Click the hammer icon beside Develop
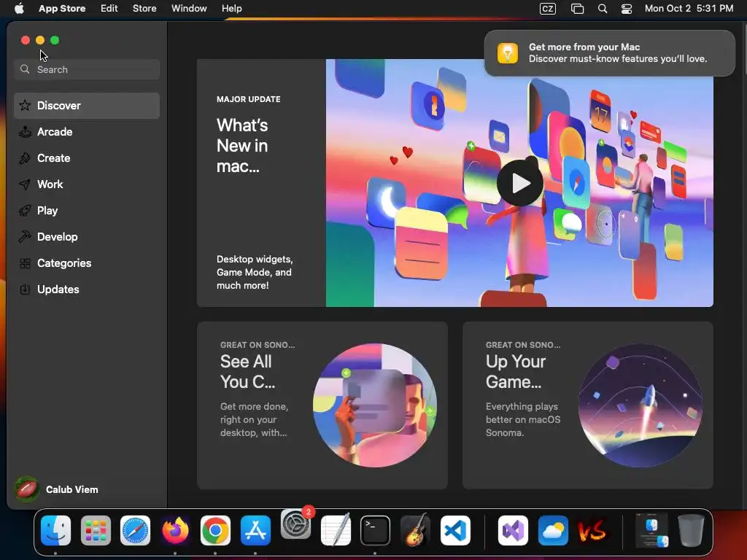Image resolution: width=747 pixels, height=560 pixels. click(x=25, y=237)
